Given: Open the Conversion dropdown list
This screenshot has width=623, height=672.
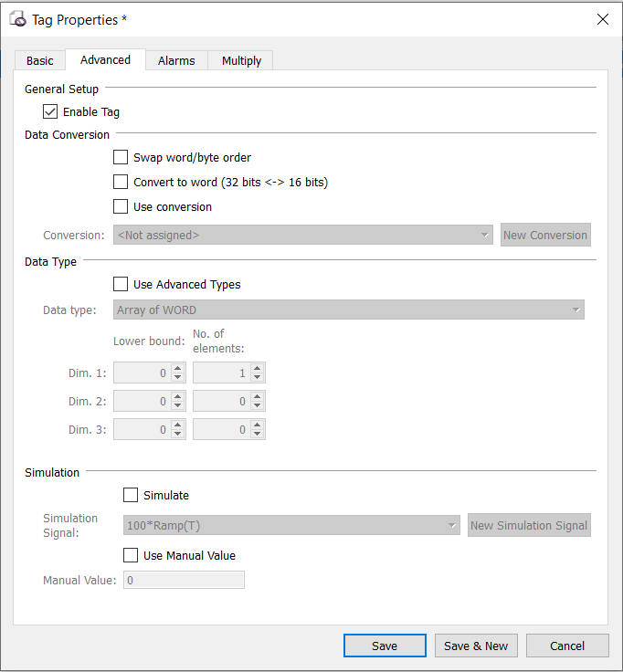Looking at the screenshot, I should pos(302,235).
